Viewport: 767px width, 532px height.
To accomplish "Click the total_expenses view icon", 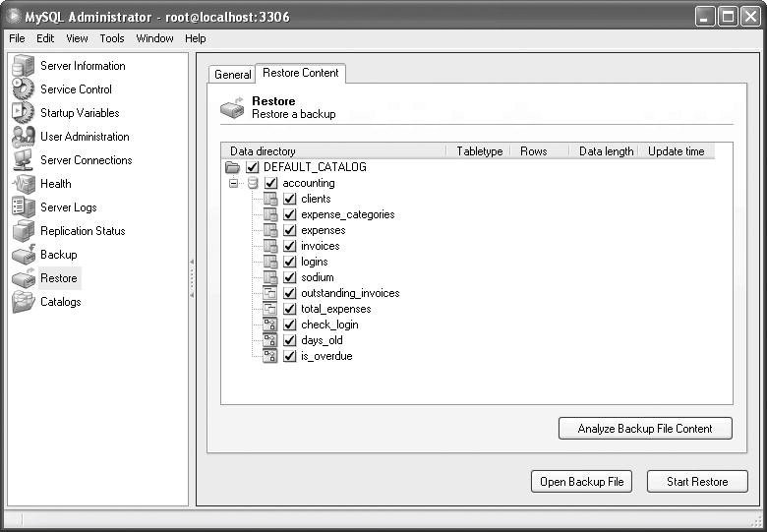I will (x=270, y=309).
